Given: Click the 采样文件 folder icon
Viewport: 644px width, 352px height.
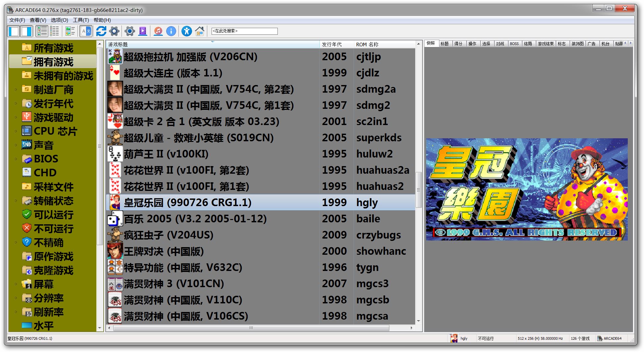Looking at the screenshot, I should [x=26, y=186].
